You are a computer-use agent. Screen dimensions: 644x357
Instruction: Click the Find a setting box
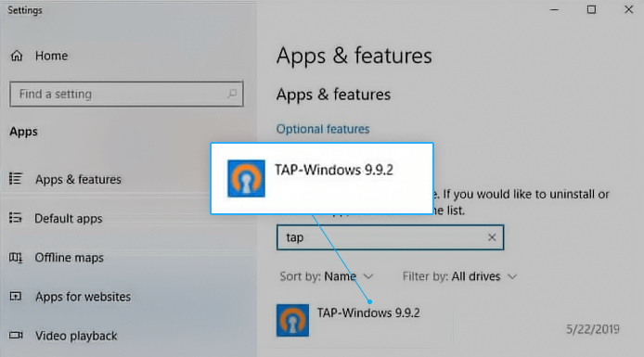click(126, 94)
